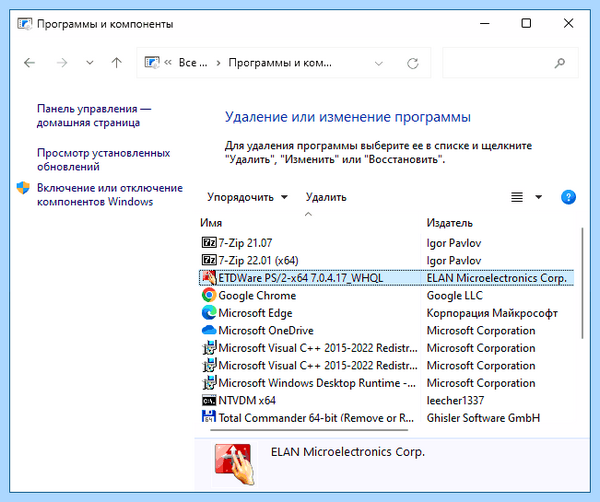Go back with the left arrow

coord(29,63)
